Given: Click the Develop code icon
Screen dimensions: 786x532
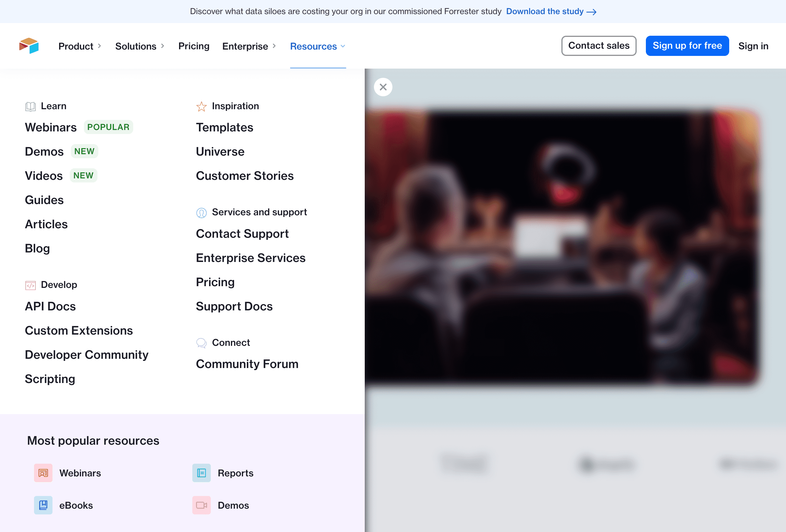Looking at the screenshot, I should pos(31,285).
